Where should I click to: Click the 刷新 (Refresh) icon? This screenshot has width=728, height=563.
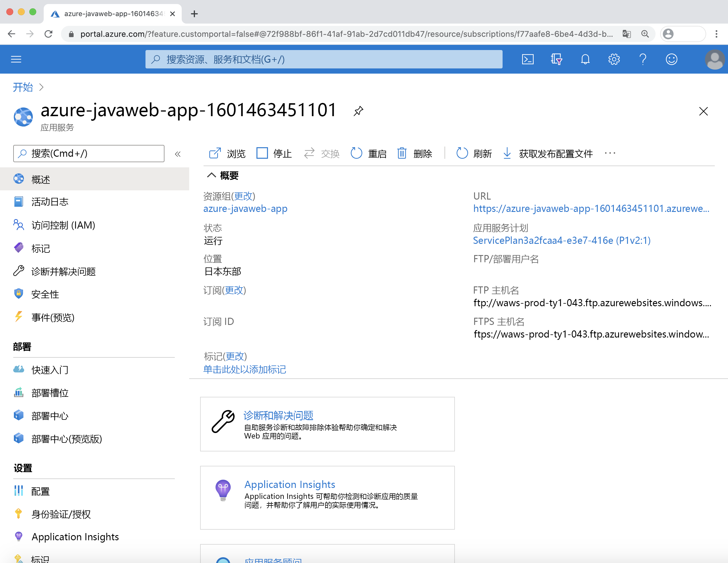click(x=462, y=154)
